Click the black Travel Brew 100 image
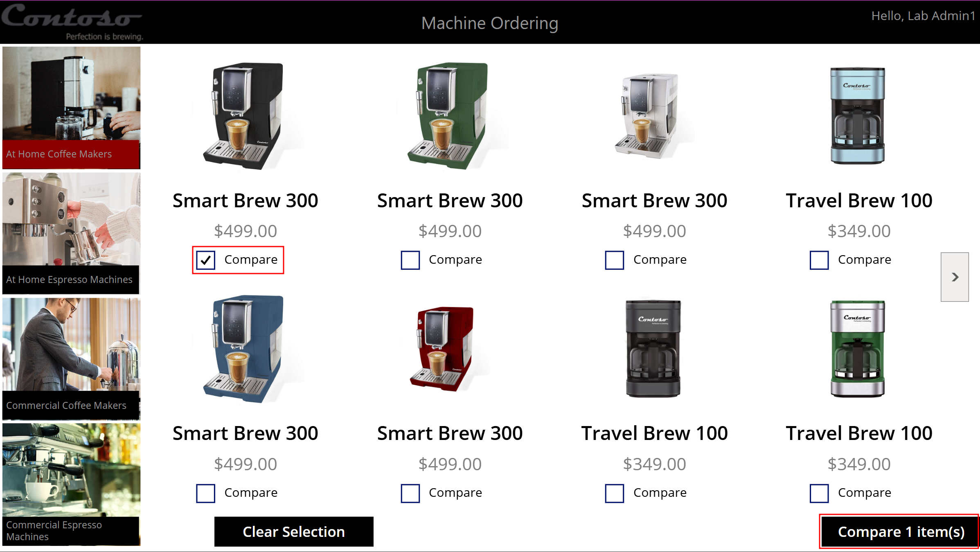 point(653,349)
